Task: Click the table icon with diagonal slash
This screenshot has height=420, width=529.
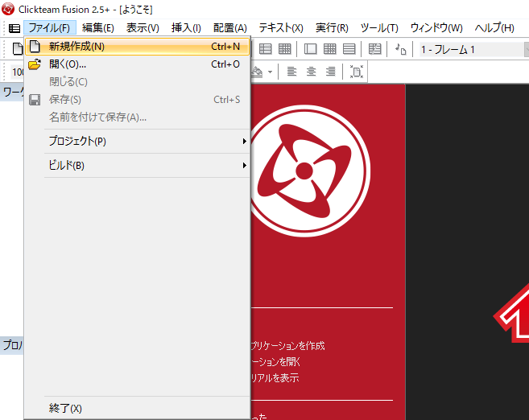Action: (x=374, y=49)
